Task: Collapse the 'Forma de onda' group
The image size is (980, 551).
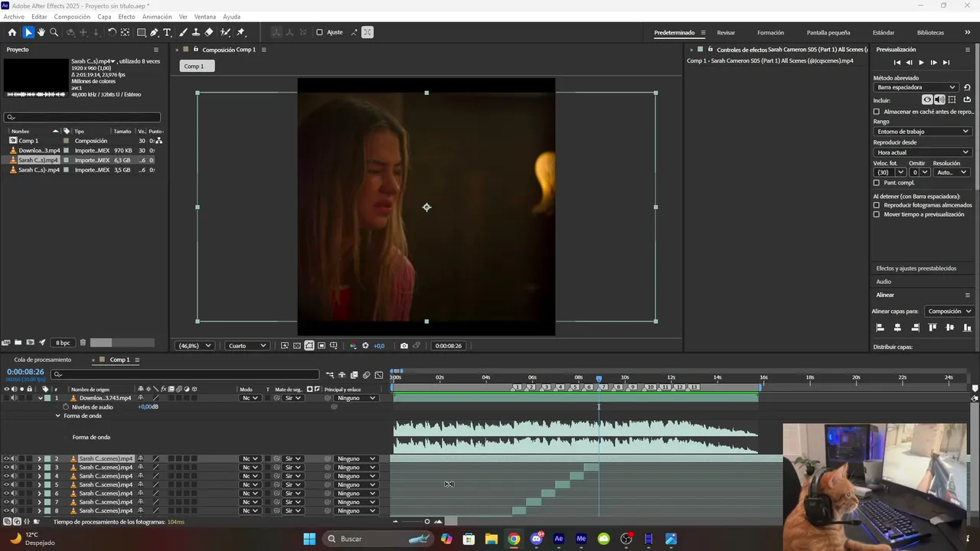Action: (57, 416)
